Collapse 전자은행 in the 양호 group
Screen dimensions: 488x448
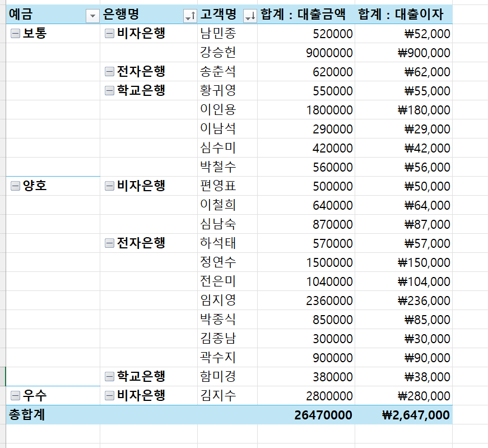tap(110, 243)
